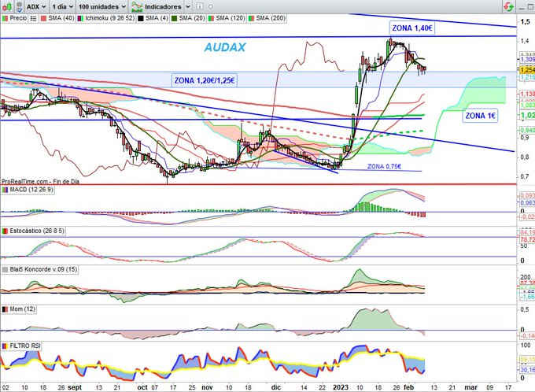Click the ProRealTime.com - Fin de Día text
Screen dimensions: 535x392
tap(40, 181)
